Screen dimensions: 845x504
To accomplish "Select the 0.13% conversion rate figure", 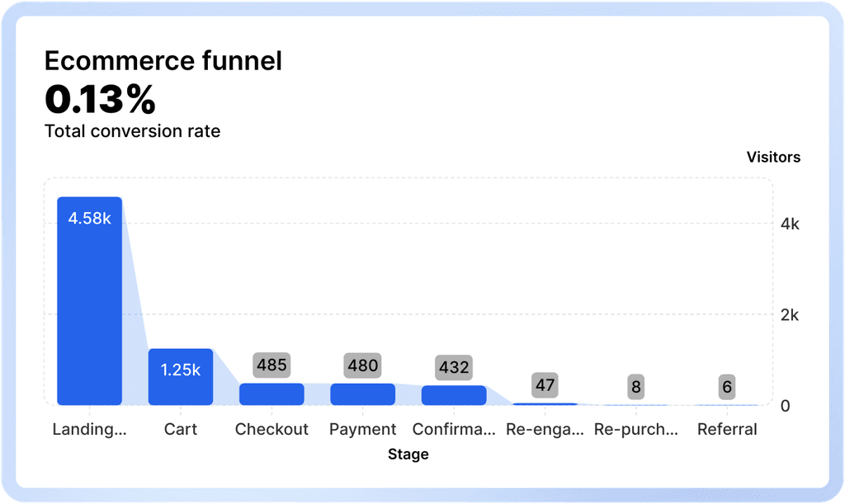I will 100,100.
